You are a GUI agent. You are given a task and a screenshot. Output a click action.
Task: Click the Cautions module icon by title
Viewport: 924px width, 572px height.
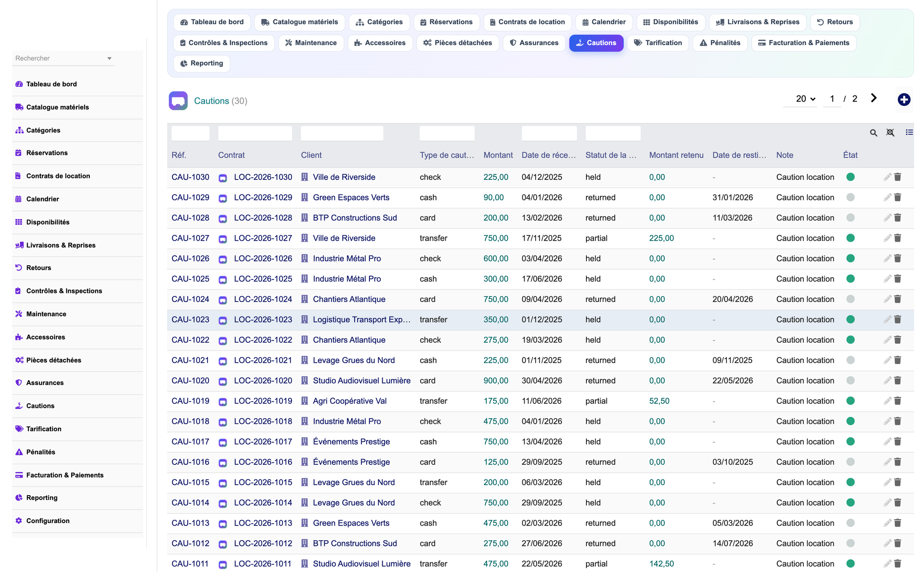[178, 101]
